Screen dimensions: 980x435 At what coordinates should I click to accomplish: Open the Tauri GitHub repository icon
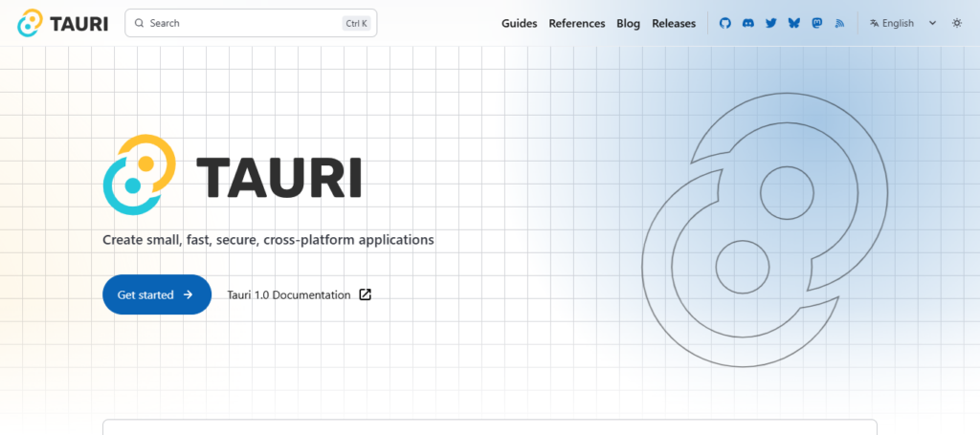tap(724, 23)
